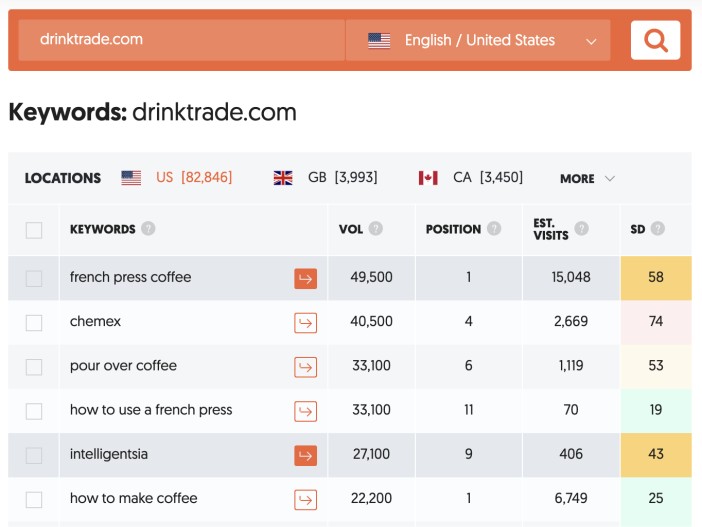This screenshot has width=702, height=527.
Task: Click help icon next to VOL header
Action: click(376, 229)
